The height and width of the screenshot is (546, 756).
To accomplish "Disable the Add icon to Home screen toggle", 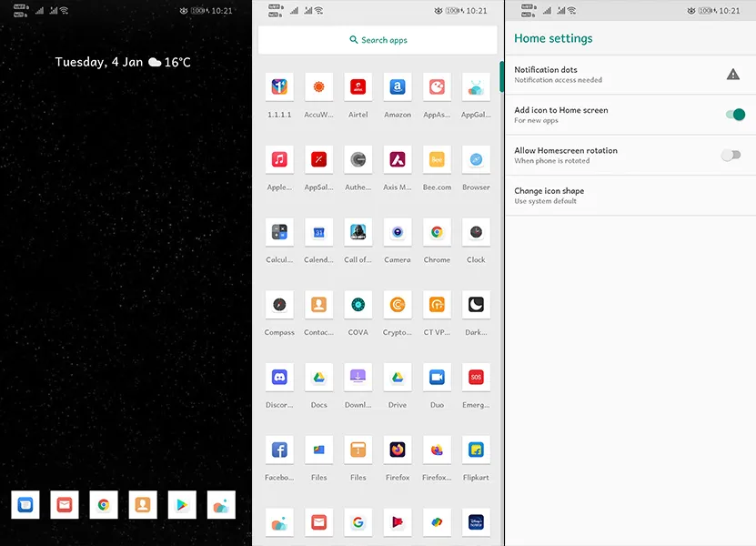I will pyautogui.click(x=732, y=116).
